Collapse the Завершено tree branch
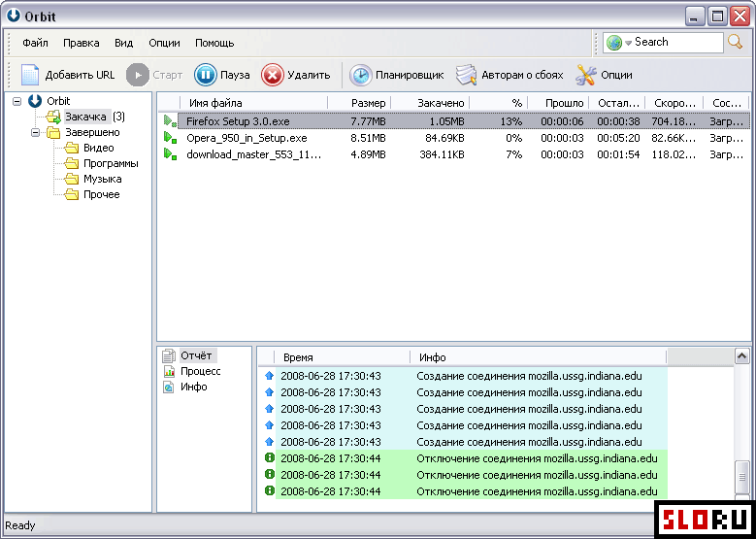 pos(36,132)
